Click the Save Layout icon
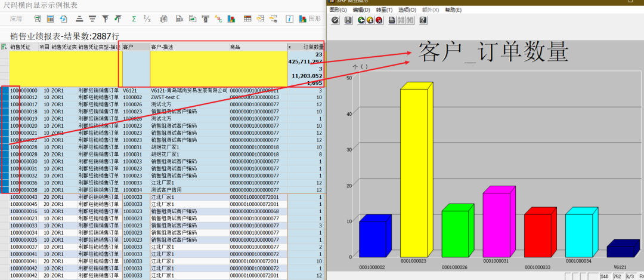 click(273, 19)
